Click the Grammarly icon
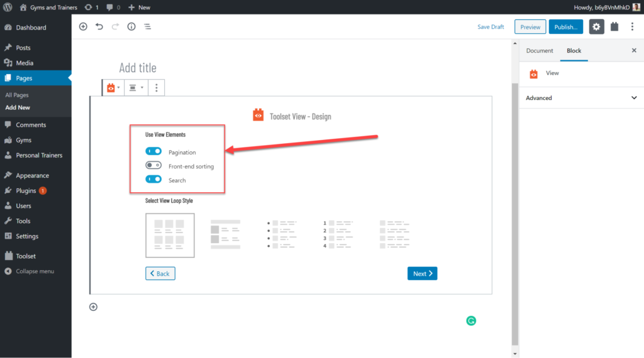 tap(471, 321)
